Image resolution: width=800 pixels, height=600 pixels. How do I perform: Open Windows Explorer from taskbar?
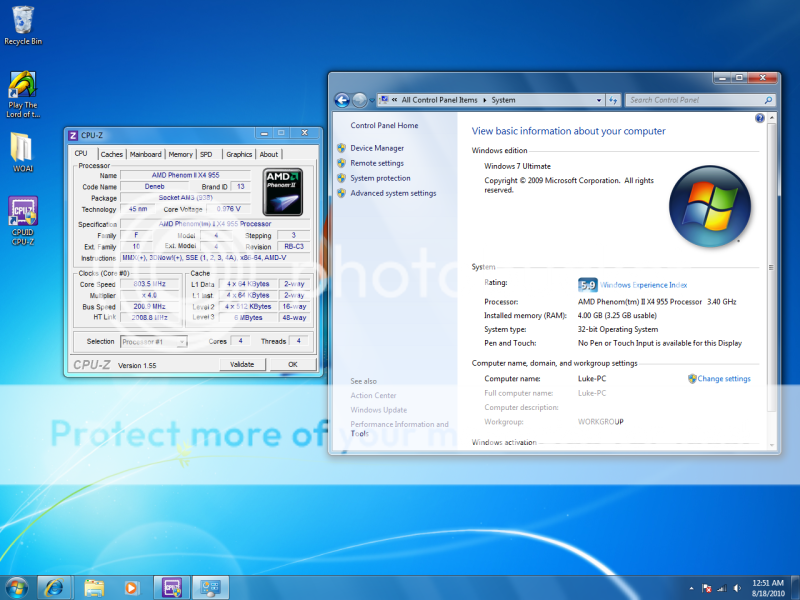[94, 588]
